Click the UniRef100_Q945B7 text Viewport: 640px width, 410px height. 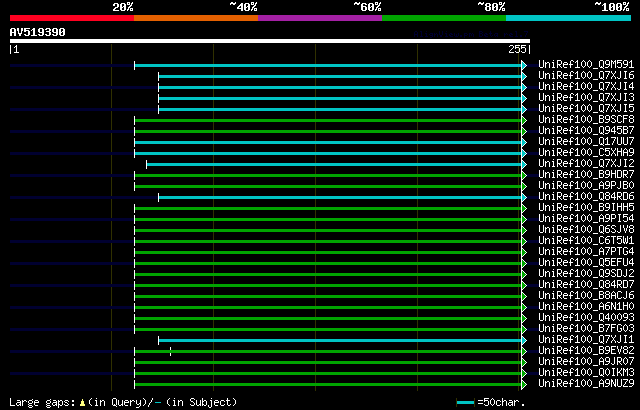click(586, 131)
